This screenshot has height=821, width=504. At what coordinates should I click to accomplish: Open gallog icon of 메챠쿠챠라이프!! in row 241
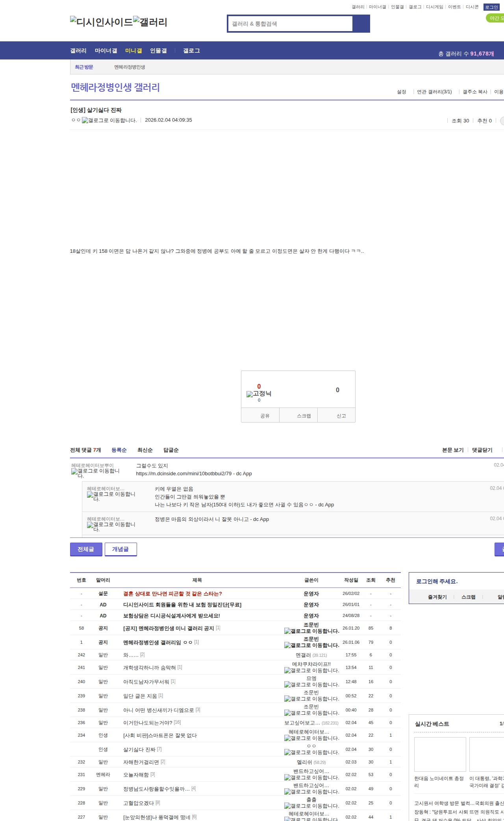pyautogui.click(x=311, y=671)
